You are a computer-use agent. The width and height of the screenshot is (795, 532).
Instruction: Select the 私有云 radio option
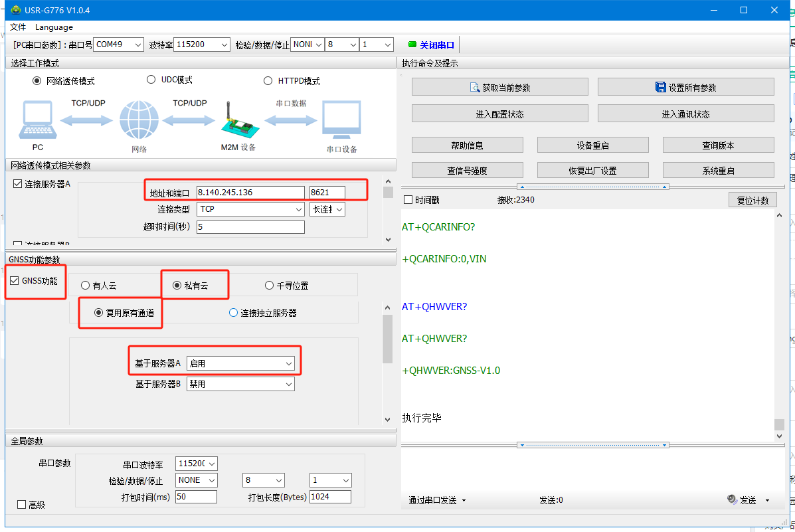coord(177,286)
